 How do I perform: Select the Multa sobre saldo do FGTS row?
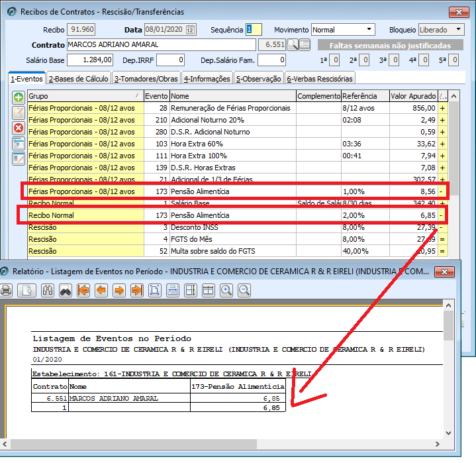(238, 251)
